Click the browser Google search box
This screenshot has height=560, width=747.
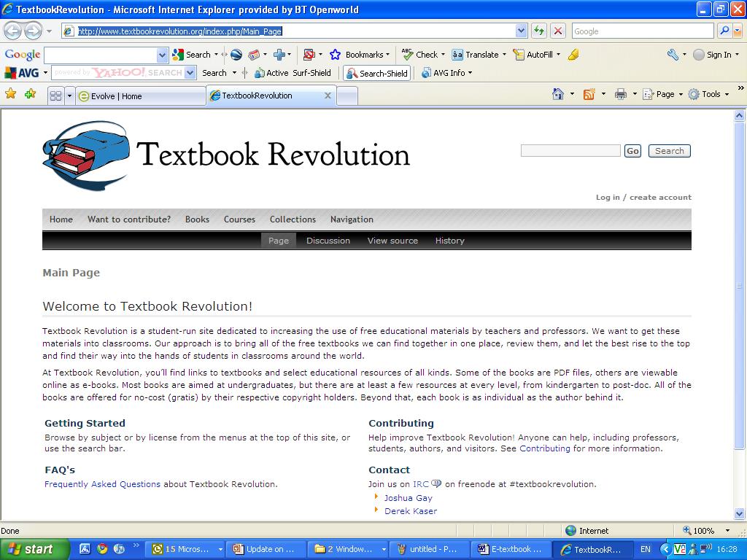tap(643, 31)
